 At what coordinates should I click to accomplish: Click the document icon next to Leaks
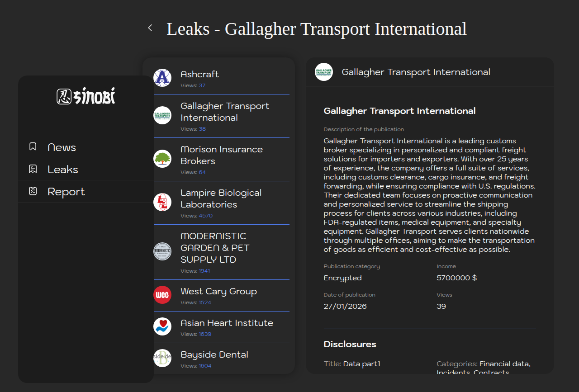pos(33,169)
